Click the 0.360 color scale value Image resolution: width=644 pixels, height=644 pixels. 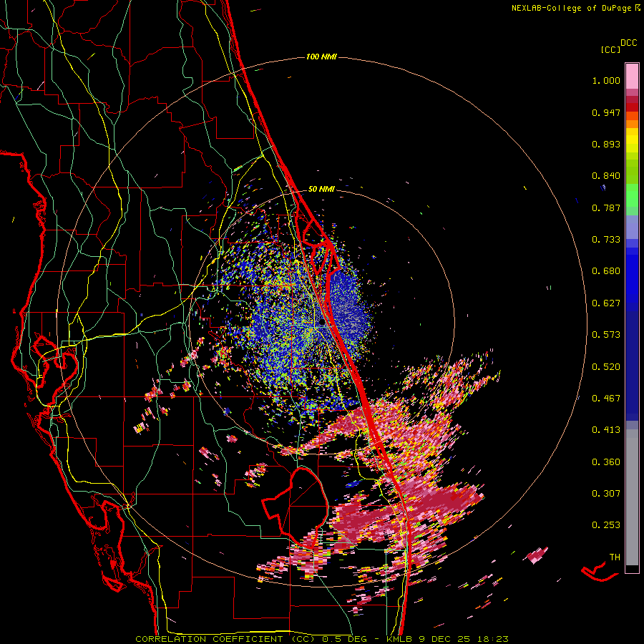606,462
